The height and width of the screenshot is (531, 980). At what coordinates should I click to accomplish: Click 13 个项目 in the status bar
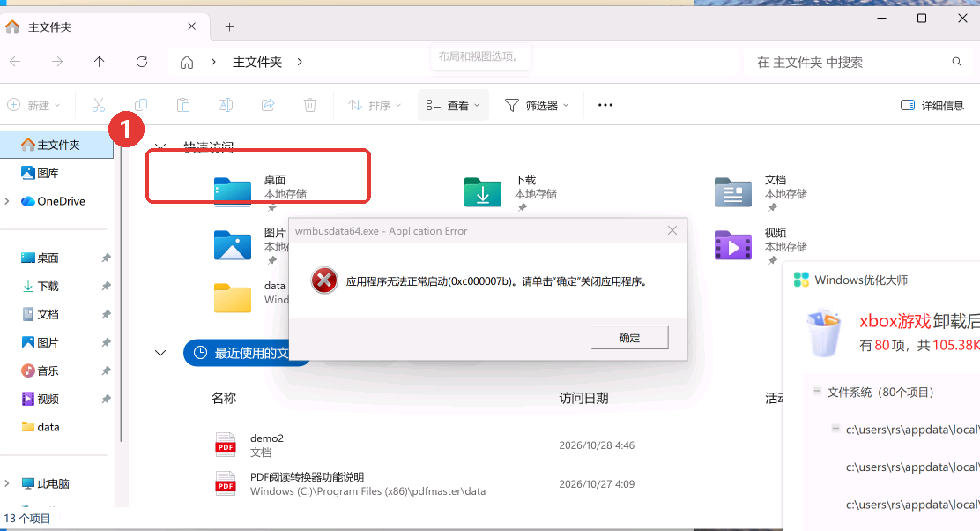pos(26,519)
